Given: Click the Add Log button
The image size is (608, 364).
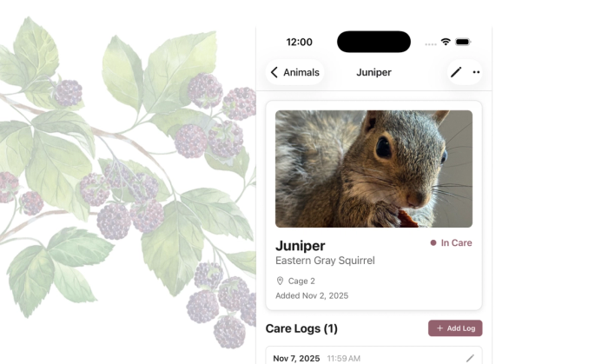Looking at the screenshot, I should point(455,328).
